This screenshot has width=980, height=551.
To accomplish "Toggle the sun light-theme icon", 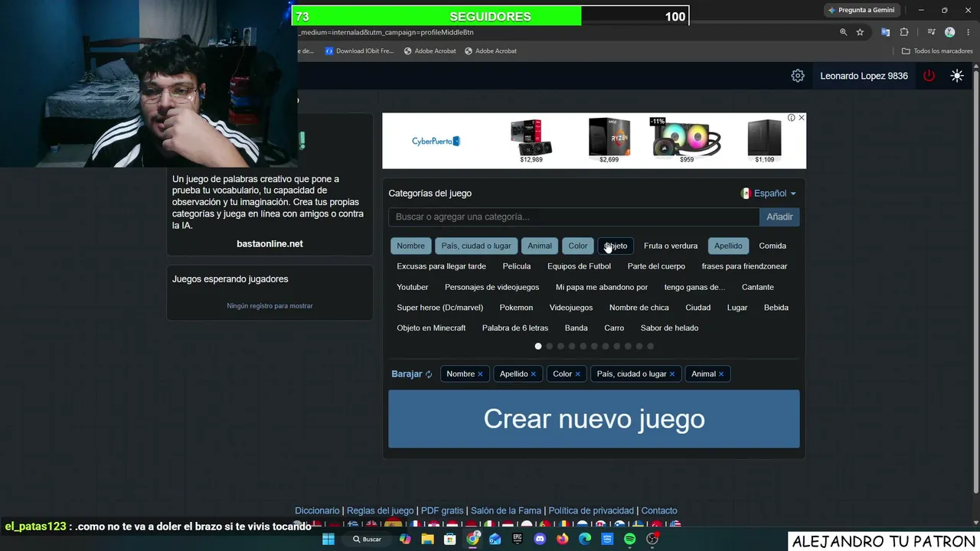I will (957, 76).
